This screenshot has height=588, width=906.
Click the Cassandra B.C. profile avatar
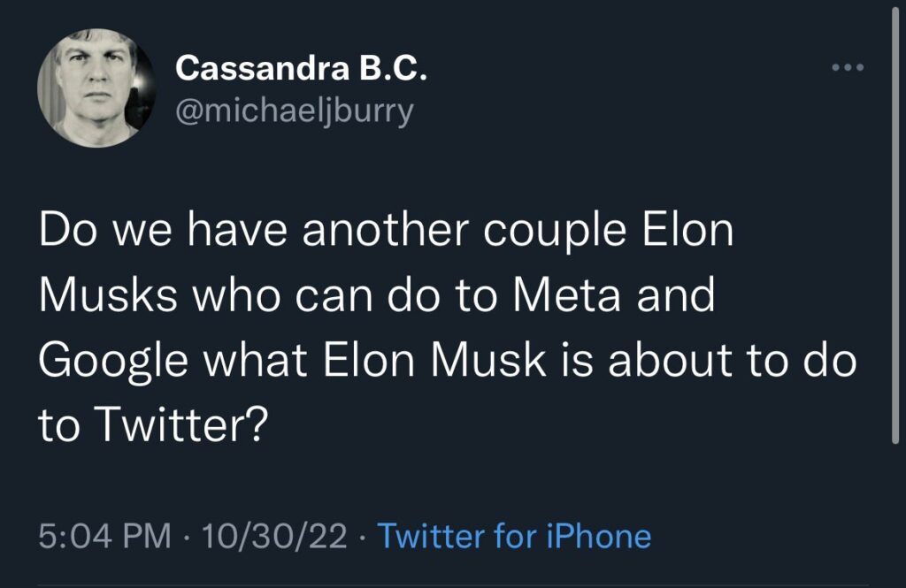click(x=91, y=88)
